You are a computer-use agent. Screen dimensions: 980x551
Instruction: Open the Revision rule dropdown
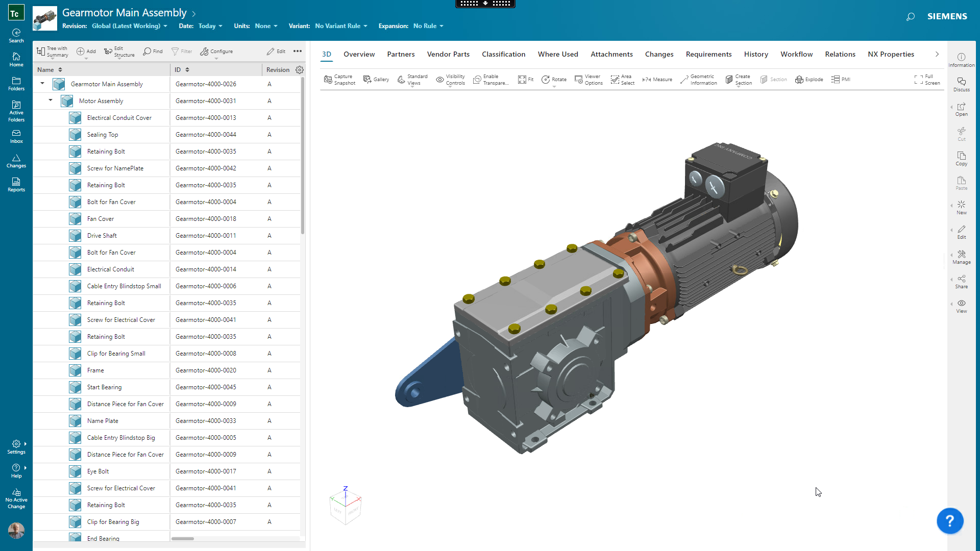(x=130, y=26)
